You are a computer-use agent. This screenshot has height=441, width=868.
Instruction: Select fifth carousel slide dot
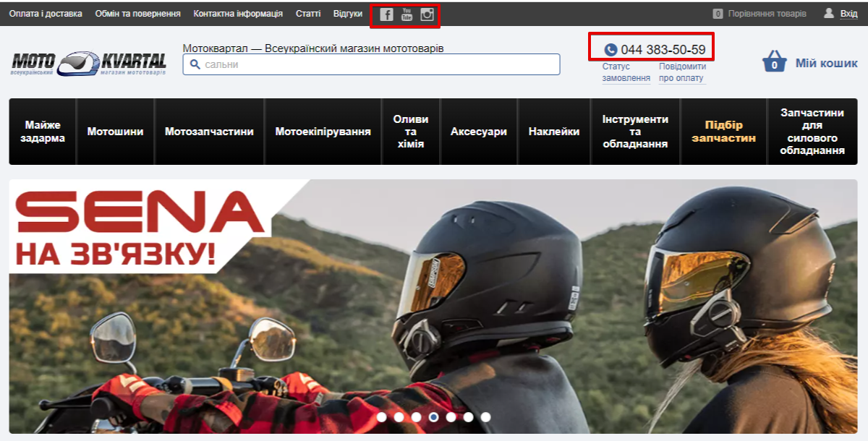[x=451, y=417]
